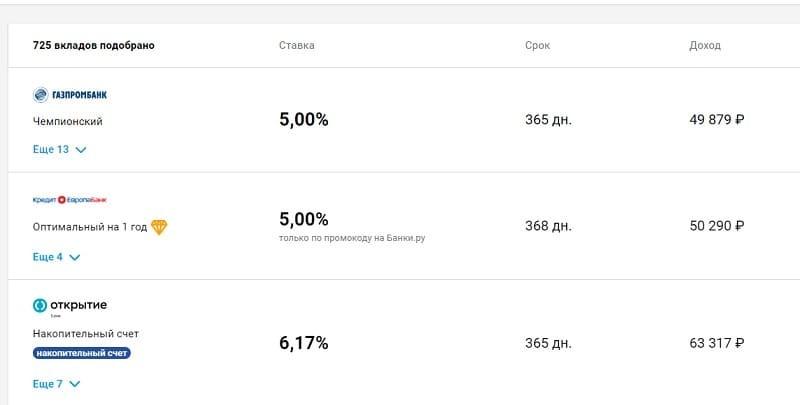
Task: Expand 'Еще 7' offers for Otkritie
Action: tap(57, 384)
